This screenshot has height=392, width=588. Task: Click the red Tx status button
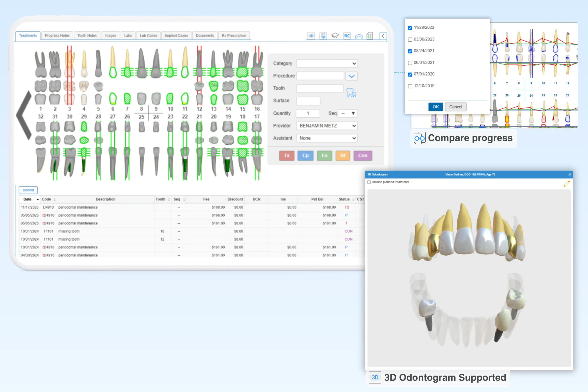(286, 155)
